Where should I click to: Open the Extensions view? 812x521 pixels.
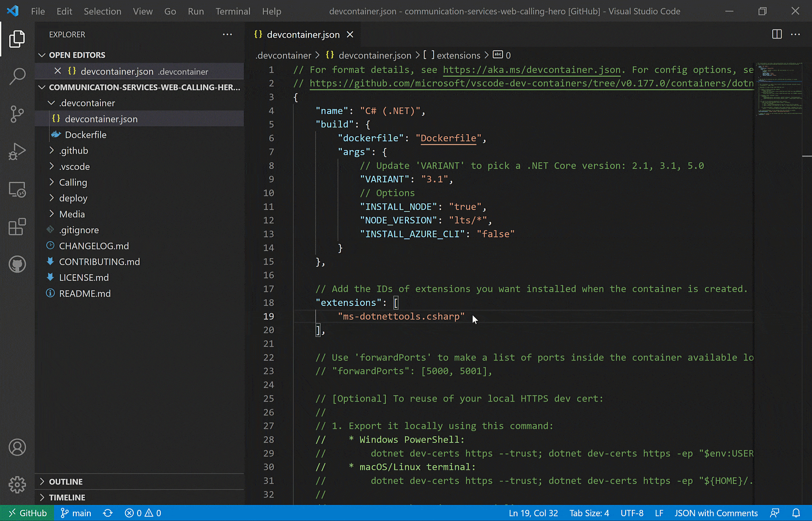click(17, 227)
